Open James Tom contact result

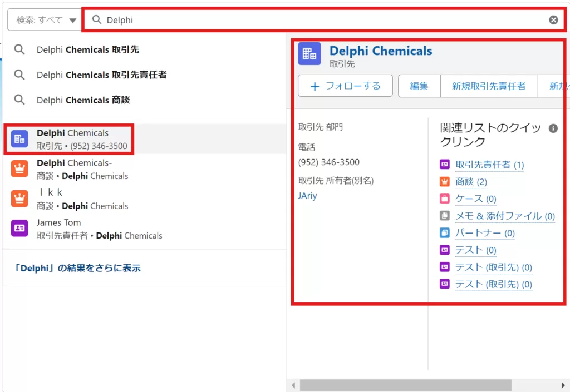tap(144, 229)
